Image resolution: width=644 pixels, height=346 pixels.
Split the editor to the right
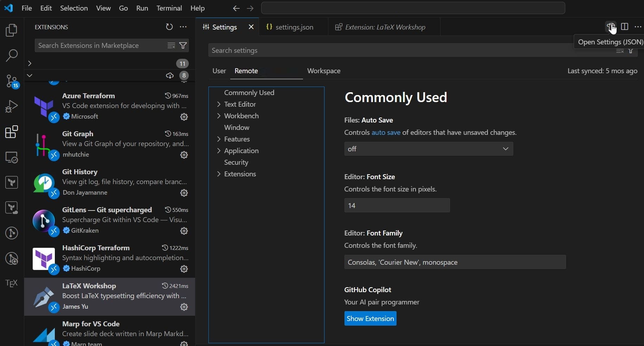click(624, 27)
